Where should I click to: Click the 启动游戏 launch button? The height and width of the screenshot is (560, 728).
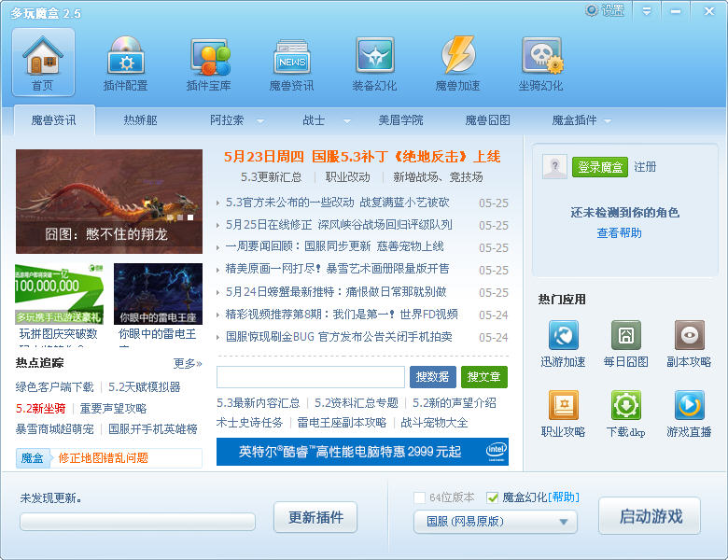[x=650, y=516]
